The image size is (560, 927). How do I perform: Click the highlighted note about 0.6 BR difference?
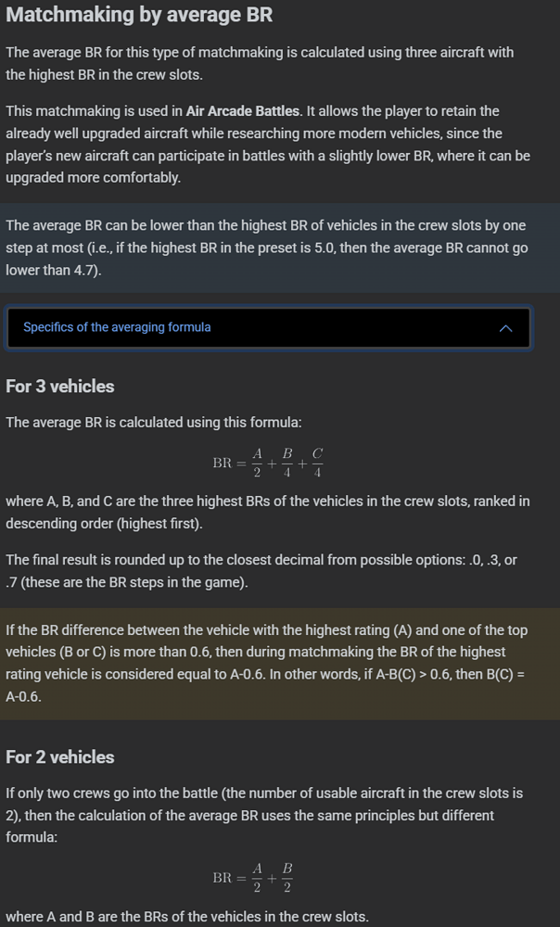(x=267, y=664)
